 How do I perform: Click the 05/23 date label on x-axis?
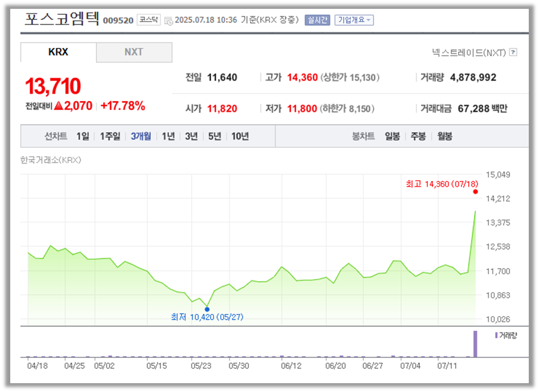pos(201,366)
